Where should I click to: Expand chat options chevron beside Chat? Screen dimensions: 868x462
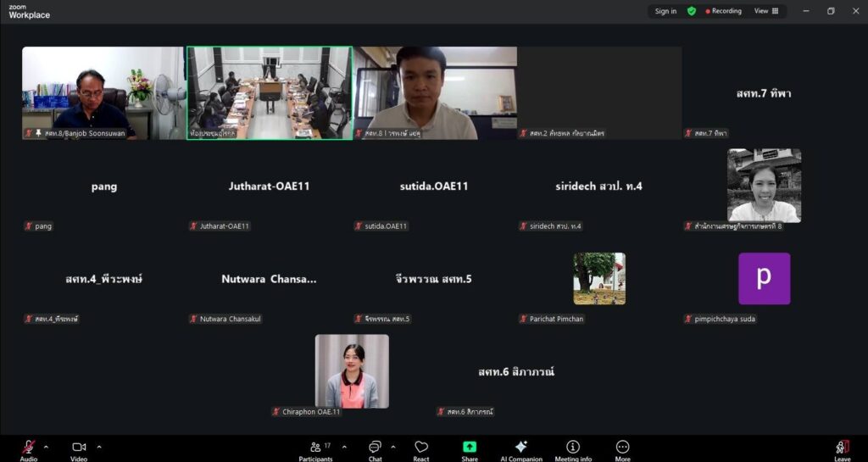coord(393,447)
